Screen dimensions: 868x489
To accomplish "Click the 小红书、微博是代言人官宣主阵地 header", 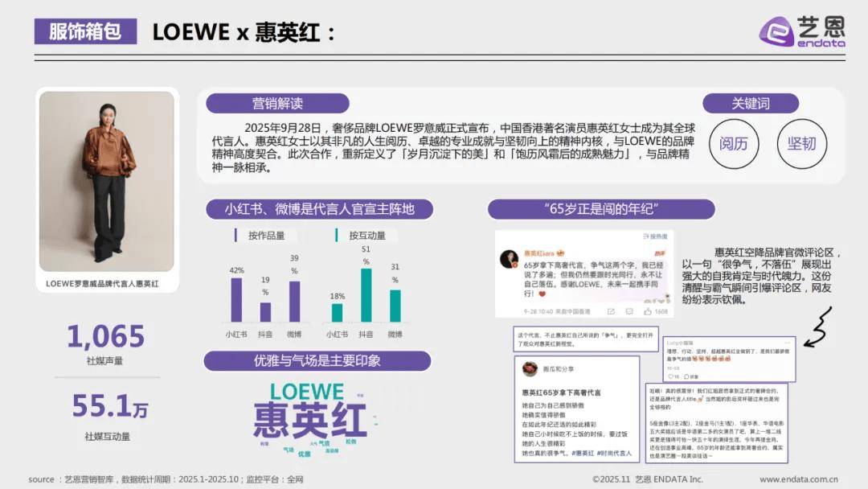I will pos(319,209).
